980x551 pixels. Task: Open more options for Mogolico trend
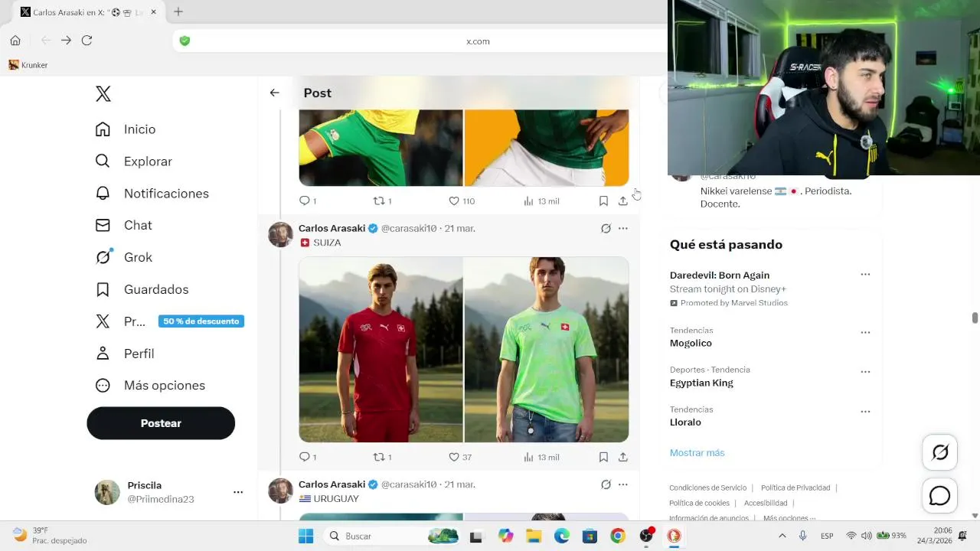pos(865,332)
